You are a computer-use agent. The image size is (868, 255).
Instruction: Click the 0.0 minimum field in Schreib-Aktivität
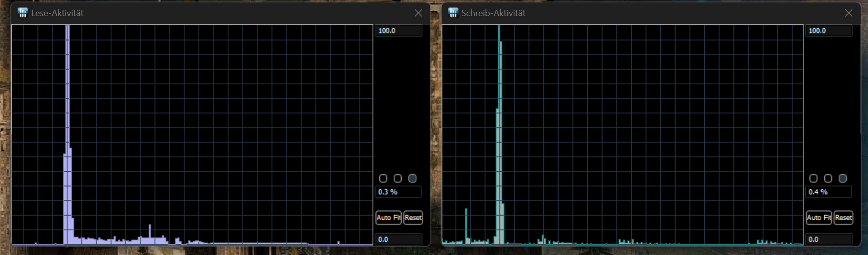[x=829, y=239]
